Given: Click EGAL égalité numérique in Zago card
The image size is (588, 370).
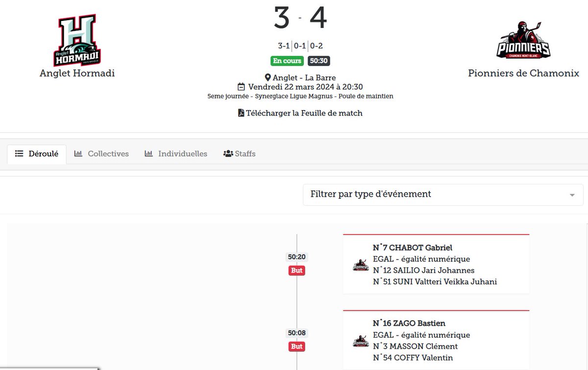Looking at the screenshot, I should coord(421,335).
